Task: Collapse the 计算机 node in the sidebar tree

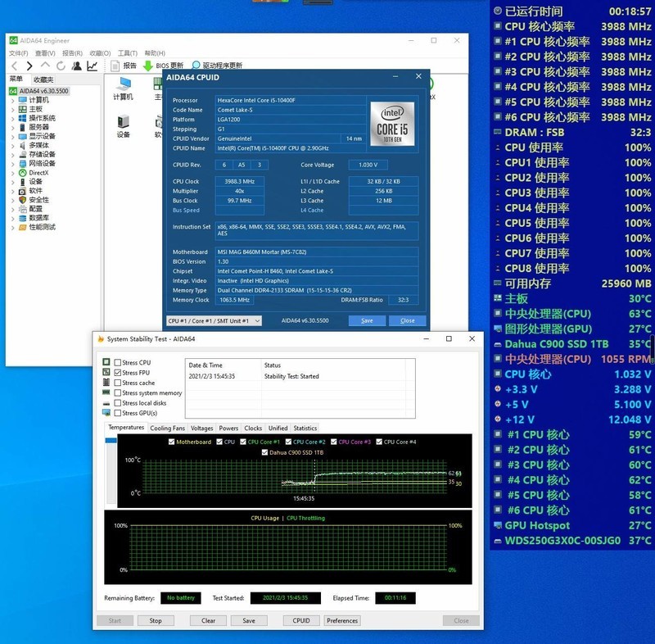Action: click(14, 101)
